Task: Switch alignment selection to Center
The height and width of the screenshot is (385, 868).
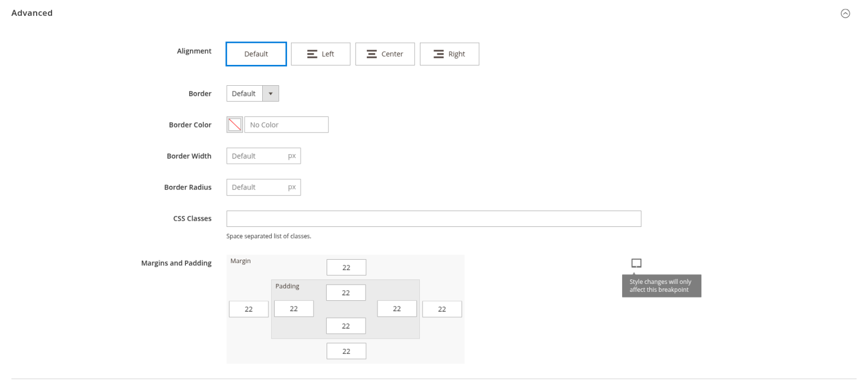Action: tap(385, 54)
